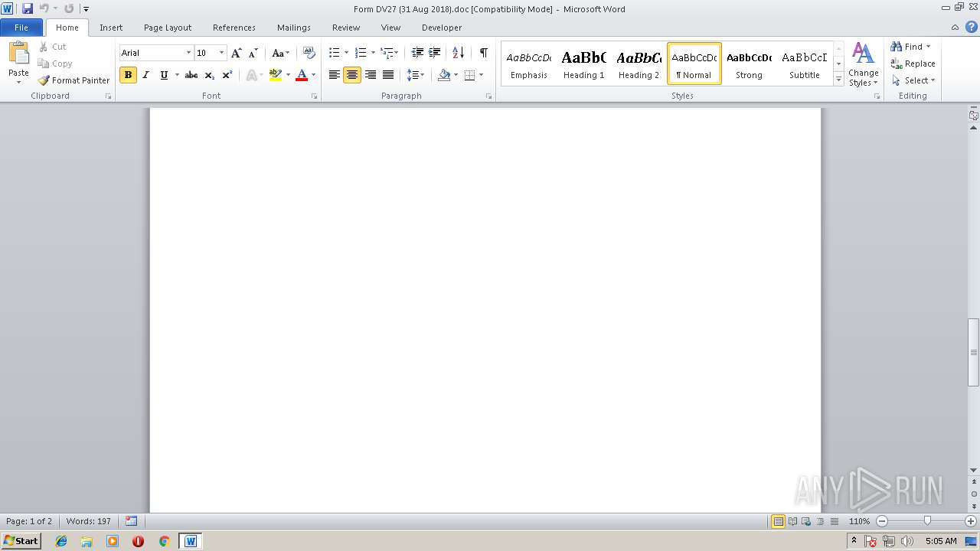Open the File tab
Image resolution: width=980 pixels, height=551 pixels.
pyautogui.click(x=21, y=28)
